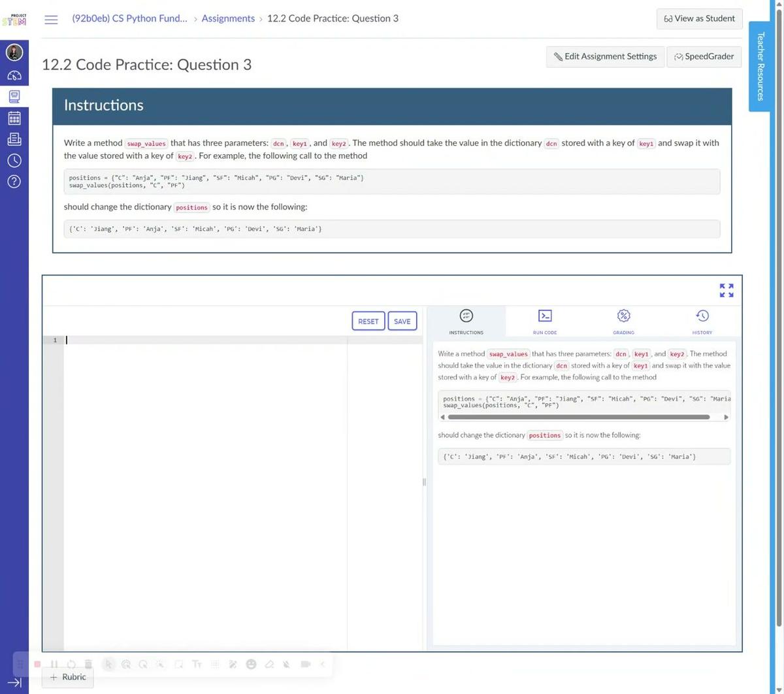Click the code sample's right scroll arrow
784x694 pixels.
(726, 417)
